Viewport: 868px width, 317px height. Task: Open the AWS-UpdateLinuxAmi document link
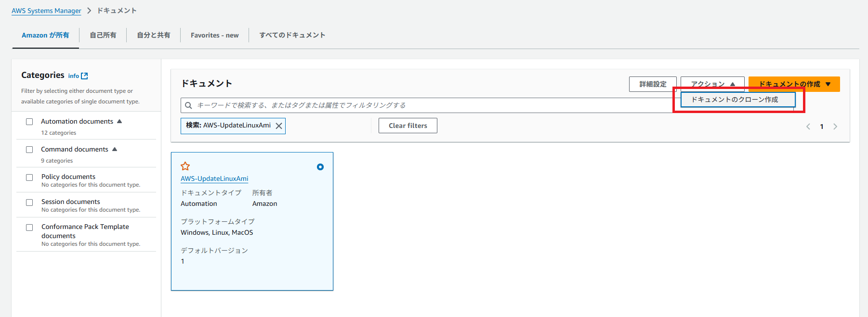pyautogui.click(x=214, y=178)
